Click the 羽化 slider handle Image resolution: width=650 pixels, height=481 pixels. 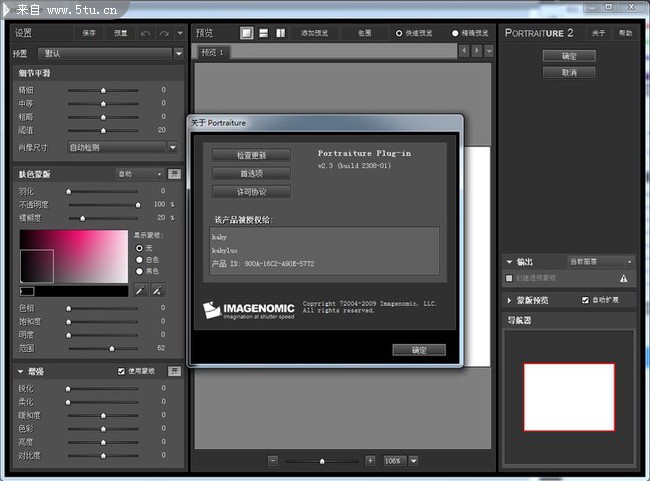tap(69, 192)
